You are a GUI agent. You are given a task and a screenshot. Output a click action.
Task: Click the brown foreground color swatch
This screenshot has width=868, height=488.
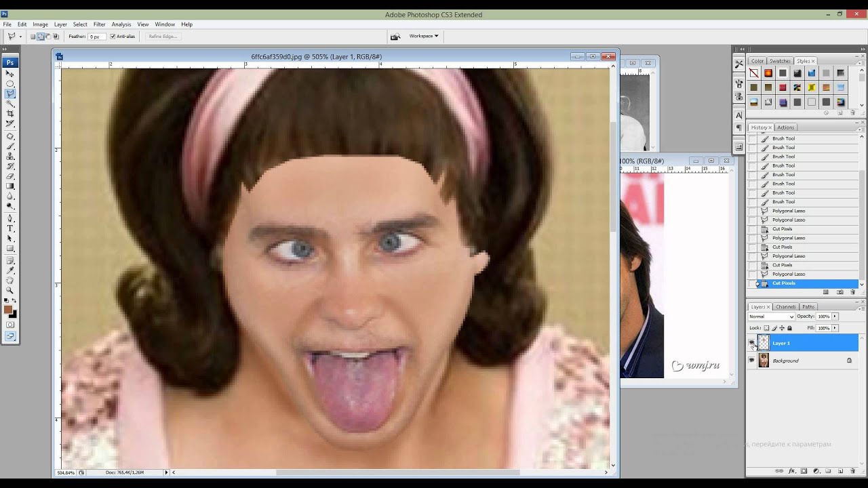8,310
